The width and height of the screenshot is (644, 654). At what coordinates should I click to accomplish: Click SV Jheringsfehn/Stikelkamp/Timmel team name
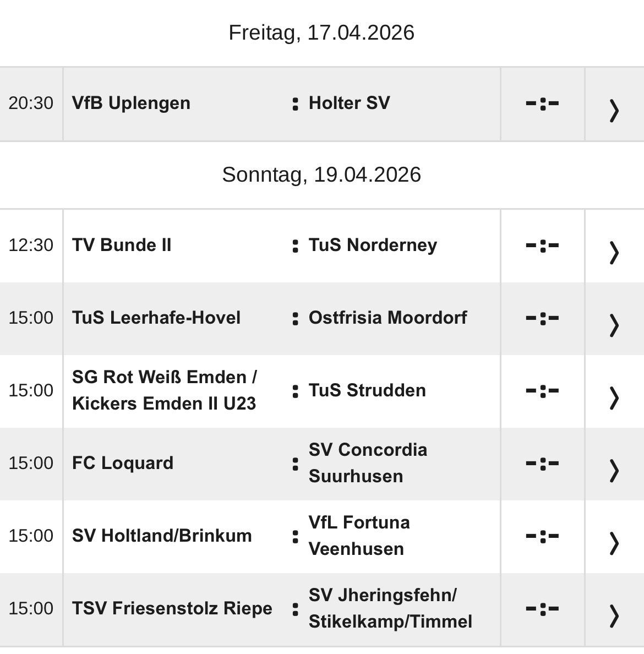click(390, 608)
